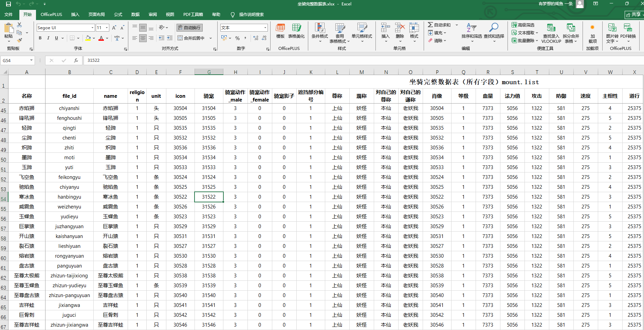
Task: Click the Format Painter brush icon
Action: point(19,40)
